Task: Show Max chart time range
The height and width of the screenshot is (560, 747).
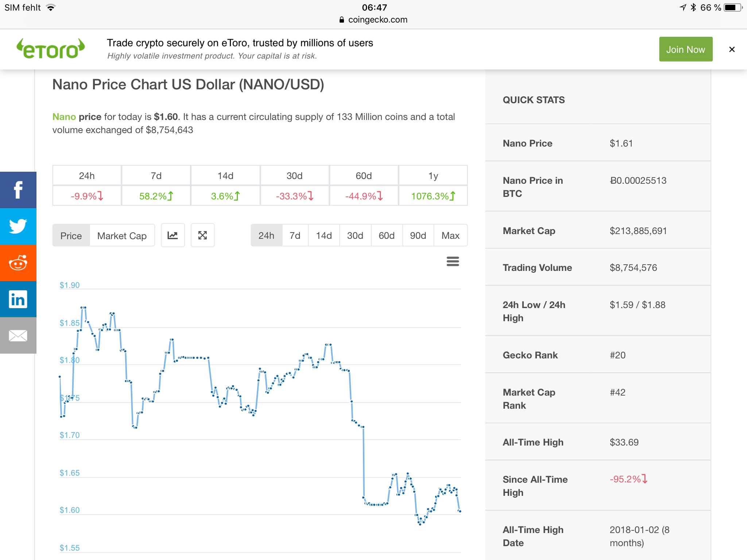Action: pos(450,236)
